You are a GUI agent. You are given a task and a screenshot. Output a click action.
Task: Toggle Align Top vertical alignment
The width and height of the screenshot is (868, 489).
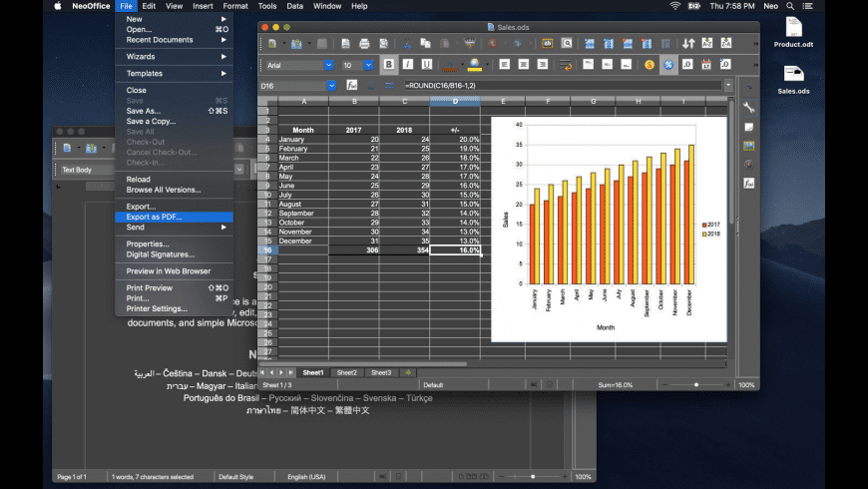point(588,65)
